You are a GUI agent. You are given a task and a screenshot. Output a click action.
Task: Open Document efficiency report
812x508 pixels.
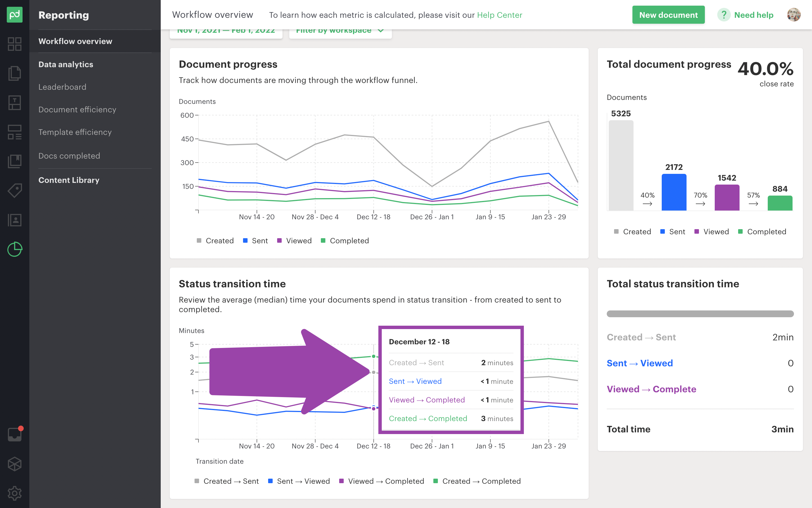pyautogui.click(x=77, y=110)
